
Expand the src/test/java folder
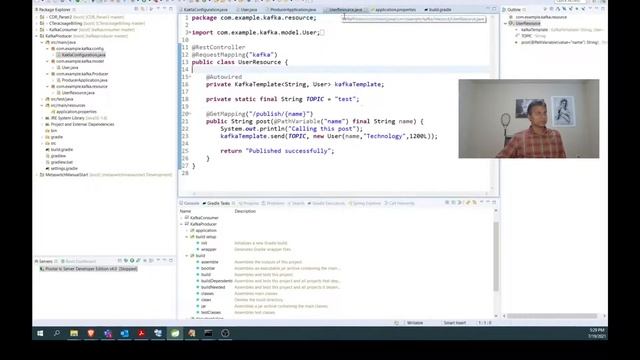42,99
